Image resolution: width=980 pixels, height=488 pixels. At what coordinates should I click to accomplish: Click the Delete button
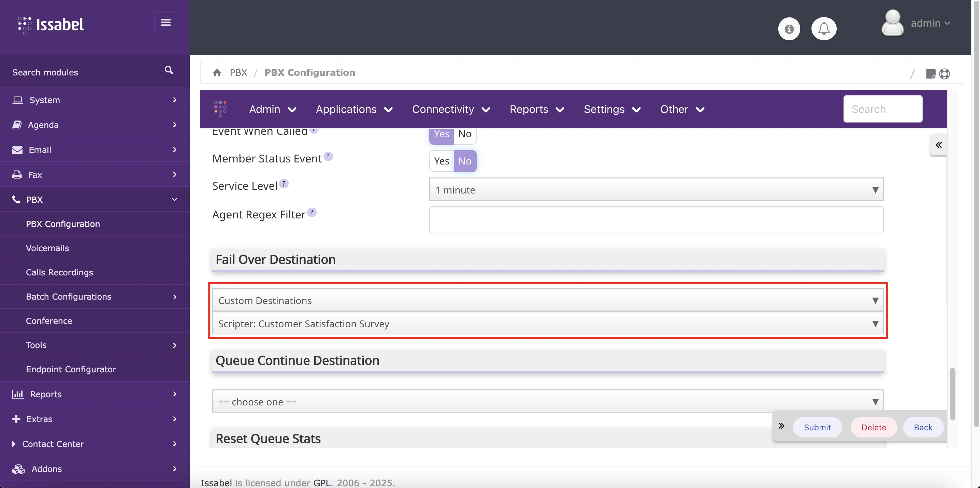pos(874,427)
